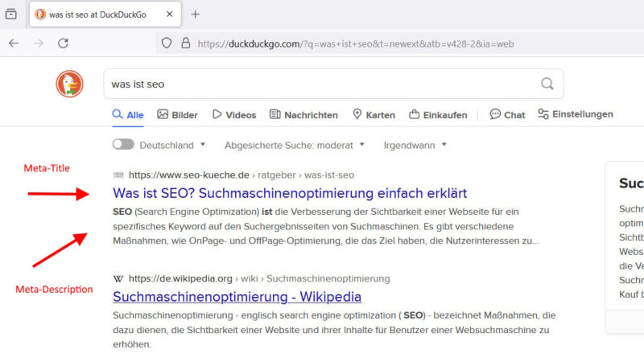Click the DuckDuckGo logo

click(x=69, y=84)
